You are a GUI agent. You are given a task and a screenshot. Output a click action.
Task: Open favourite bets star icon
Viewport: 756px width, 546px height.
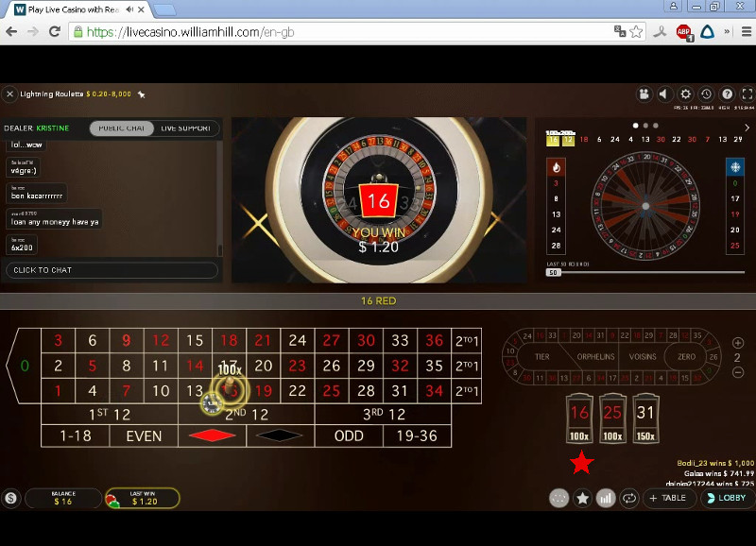pyautogui.click(x=583, y=498)
